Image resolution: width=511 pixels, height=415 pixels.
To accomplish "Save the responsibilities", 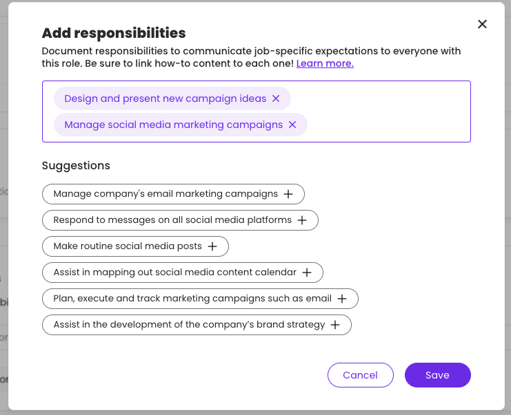I will (438, 375).
